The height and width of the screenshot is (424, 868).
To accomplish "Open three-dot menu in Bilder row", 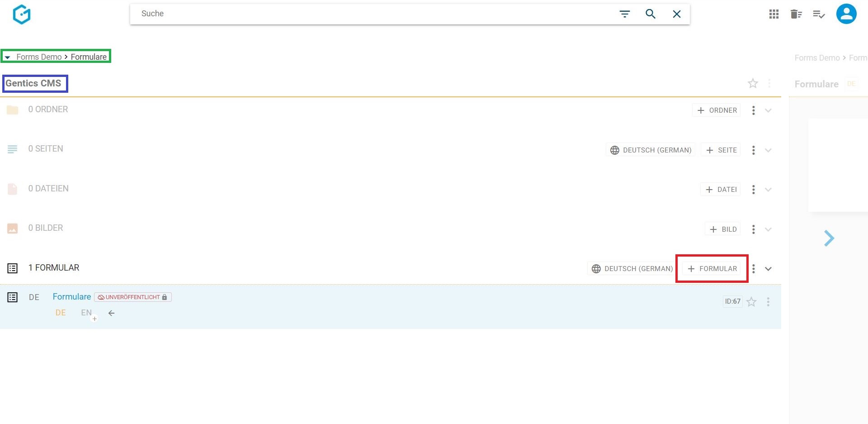I will [x=753, y=229].
